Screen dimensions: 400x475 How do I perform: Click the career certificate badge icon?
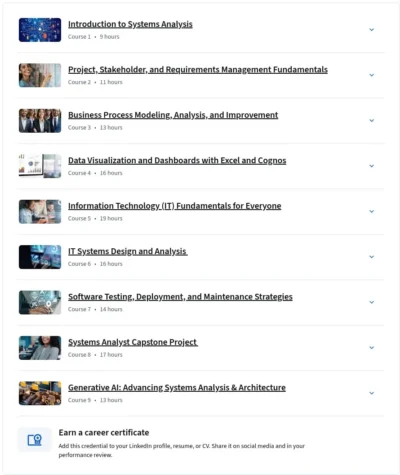point(34,440)
